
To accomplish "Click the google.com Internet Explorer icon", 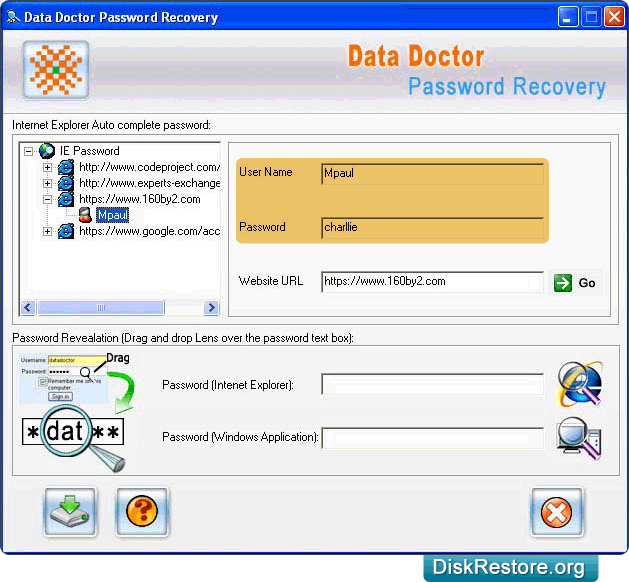I will pos(66,231).
